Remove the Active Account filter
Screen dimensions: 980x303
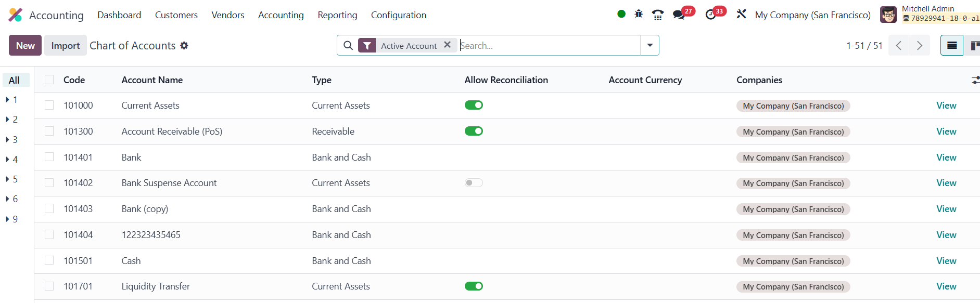point(447,45)
